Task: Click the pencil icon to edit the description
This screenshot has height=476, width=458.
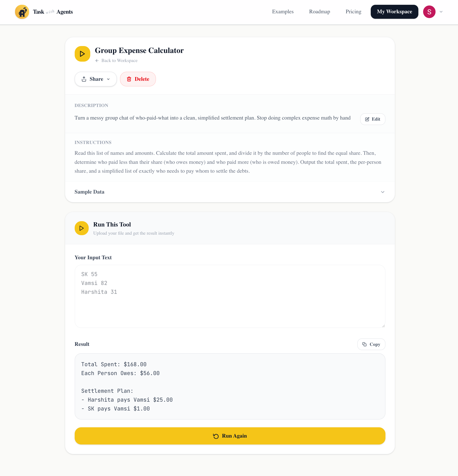Action: coord(367,119)
